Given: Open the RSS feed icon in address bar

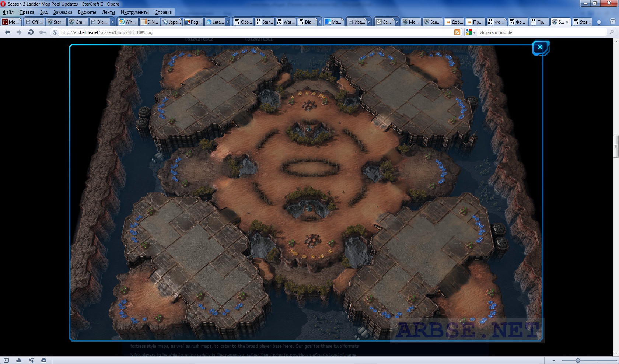Looking at the screenshot, I should (457, 32).
